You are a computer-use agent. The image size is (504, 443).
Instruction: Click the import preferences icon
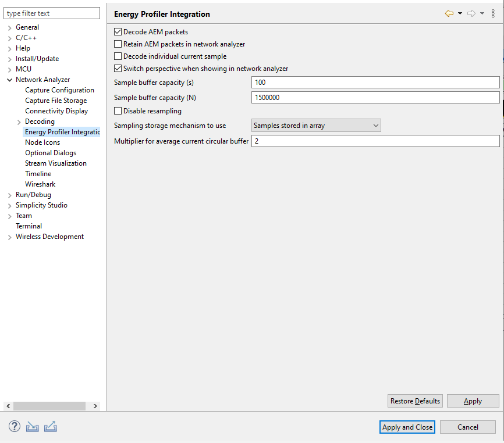click(32, 426)
